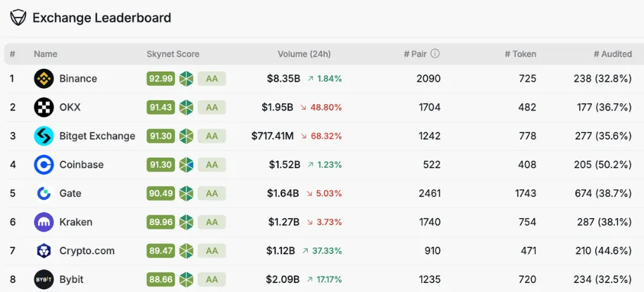Click the green up arrow in Bybit's volume change
This screenshot has height=292, width=644.
point(310,280)
